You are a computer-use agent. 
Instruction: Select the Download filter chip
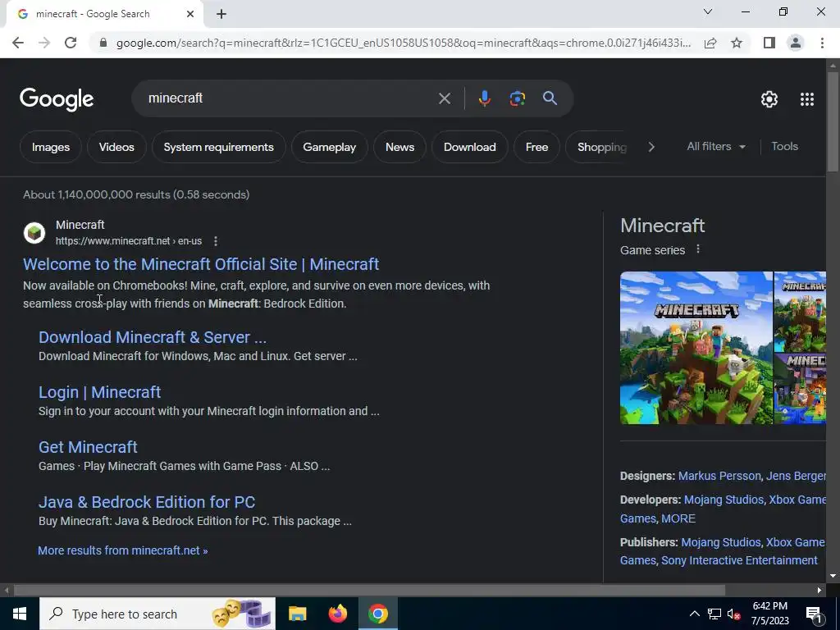[470, 148]
